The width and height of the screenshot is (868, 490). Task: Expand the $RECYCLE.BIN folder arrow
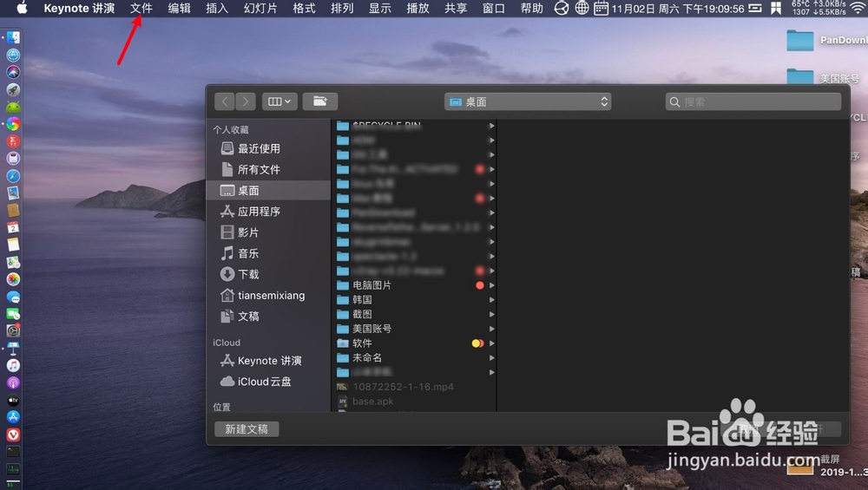491,126
